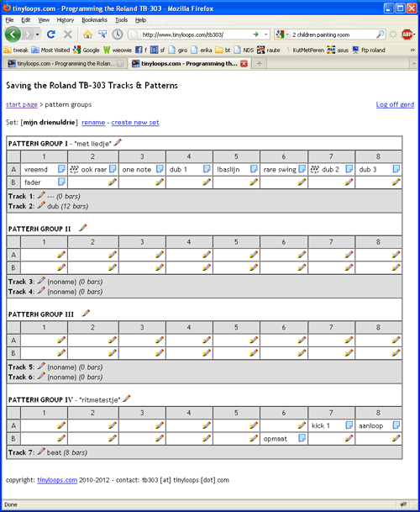The image size is (420, 512).
Task: Click the go arrow in URL bar
Action: (x=256, y=34)
